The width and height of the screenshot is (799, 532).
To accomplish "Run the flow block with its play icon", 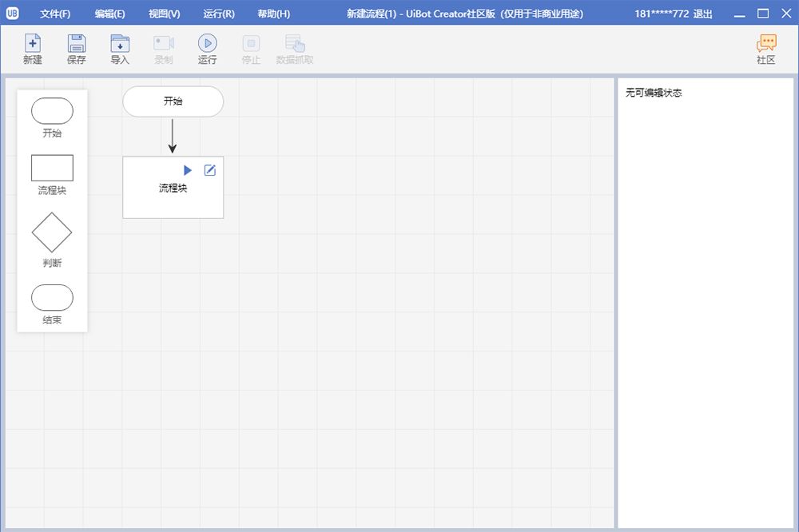I will (x=188, y=170).
